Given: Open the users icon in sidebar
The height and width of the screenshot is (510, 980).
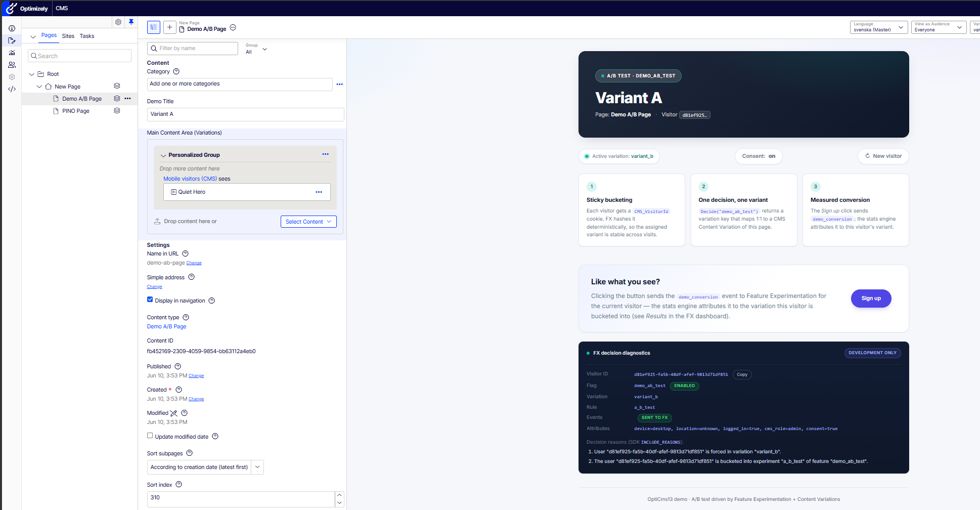Looking at the screenshot, I should 12,65.
